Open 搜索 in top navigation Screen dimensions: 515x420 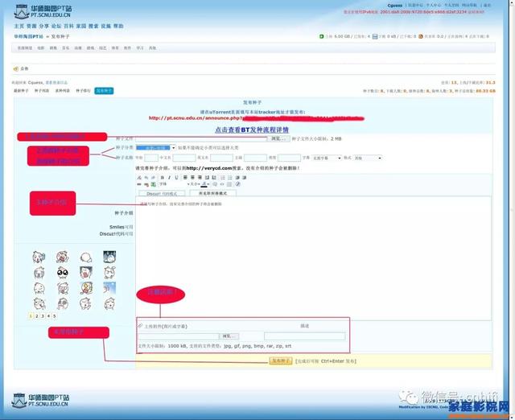pyautogui.click(x=93, y=26)
